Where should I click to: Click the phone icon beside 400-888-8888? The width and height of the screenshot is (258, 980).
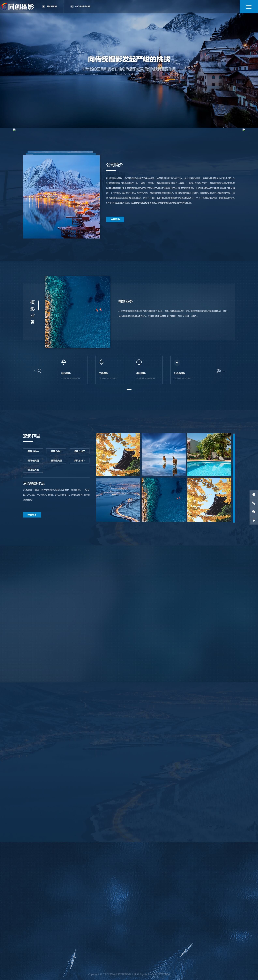click(x=72, y=7)
